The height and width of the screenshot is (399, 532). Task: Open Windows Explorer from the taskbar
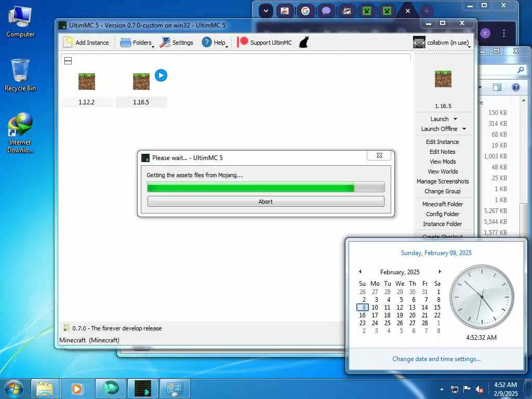(x=45, y=389)
